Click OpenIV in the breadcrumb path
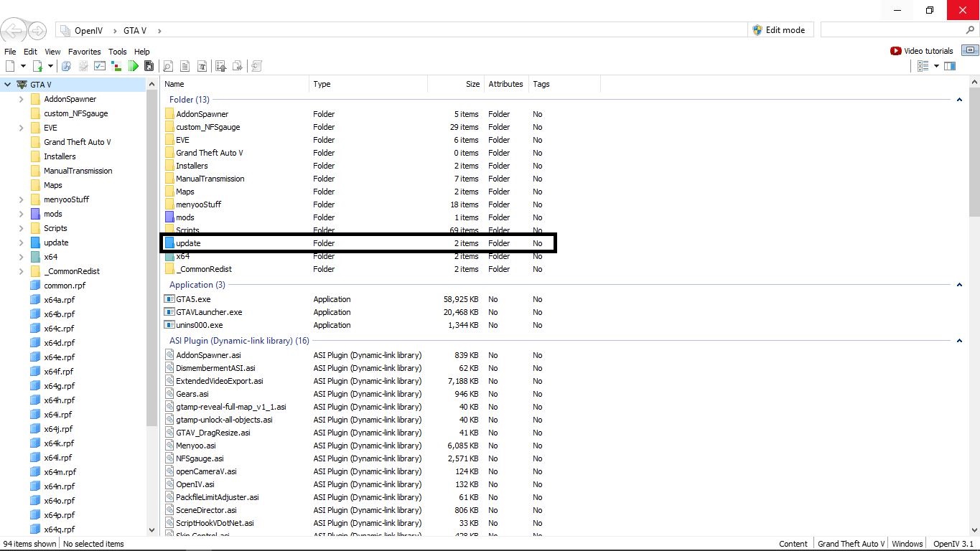 [x=90, y=30]
